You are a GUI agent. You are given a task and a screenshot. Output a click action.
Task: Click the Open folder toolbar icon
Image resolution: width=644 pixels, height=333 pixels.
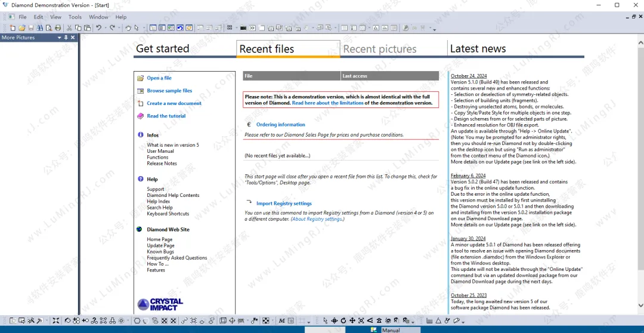coord(21,28)
